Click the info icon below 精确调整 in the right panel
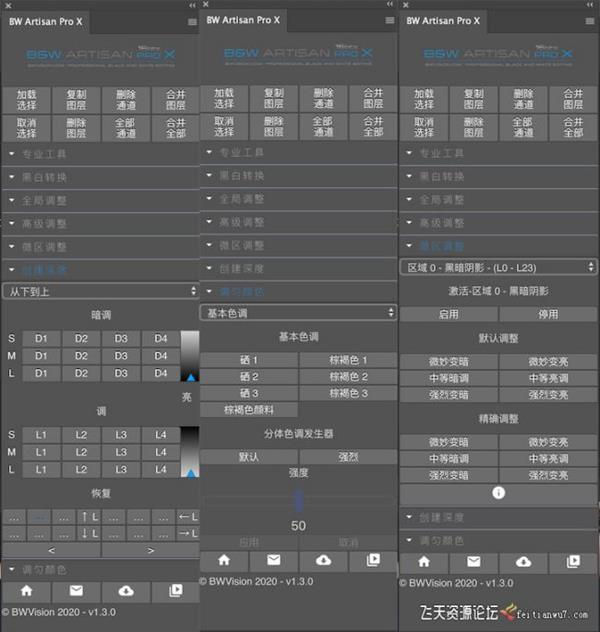 point(498,493)
